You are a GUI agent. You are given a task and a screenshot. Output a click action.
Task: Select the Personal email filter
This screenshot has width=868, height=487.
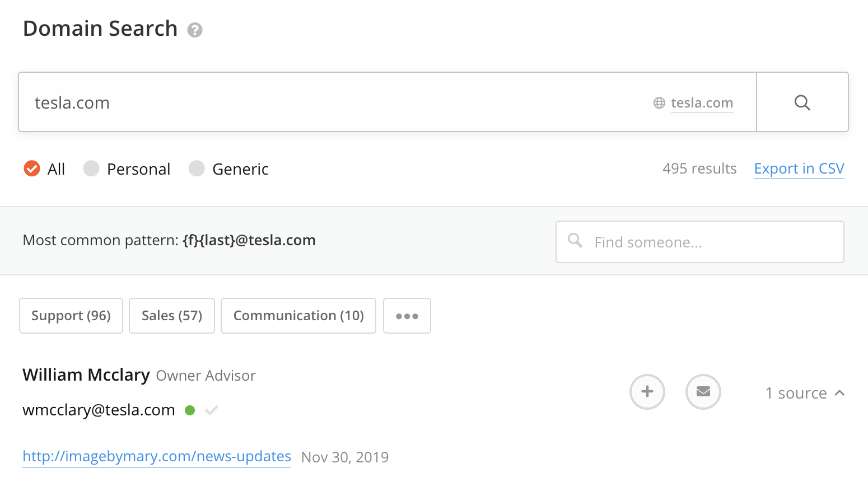(91, 168)
